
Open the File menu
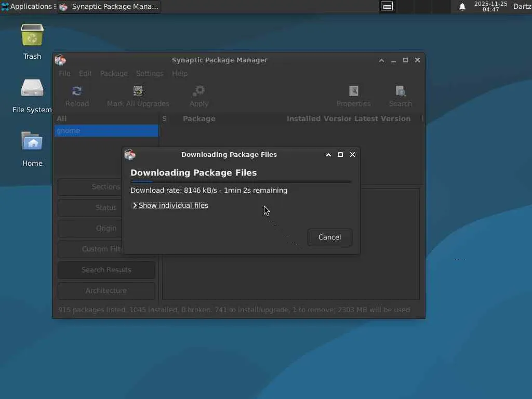click(64, 73)
